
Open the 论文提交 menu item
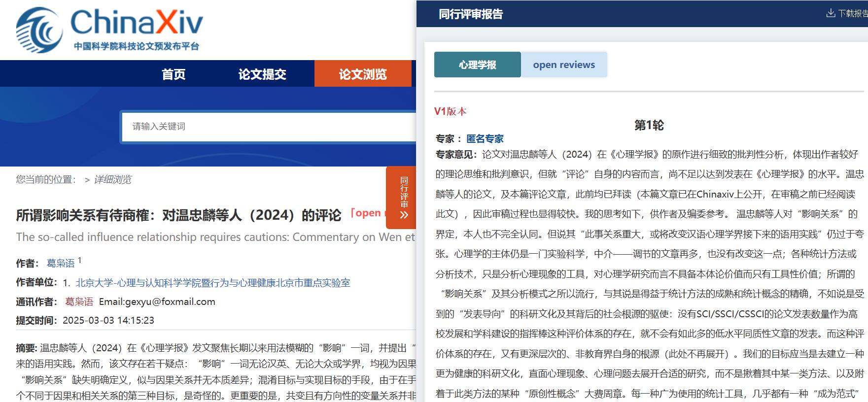coord(262,74)
